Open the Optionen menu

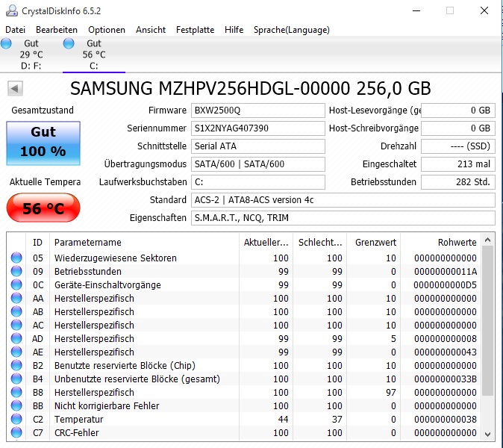pyautogui.click(x=107, y=30)
